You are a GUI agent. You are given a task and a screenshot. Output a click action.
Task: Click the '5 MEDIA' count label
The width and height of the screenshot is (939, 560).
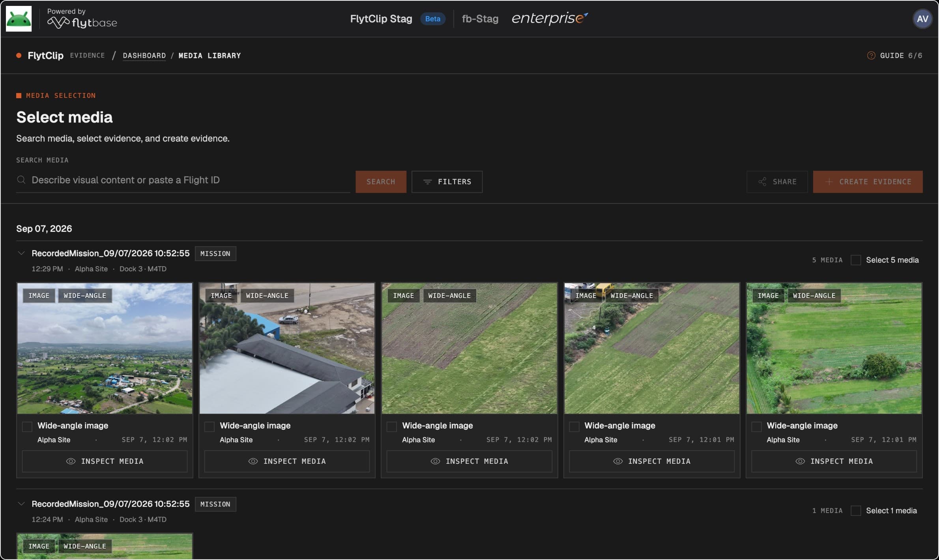(x=827, y=260)
